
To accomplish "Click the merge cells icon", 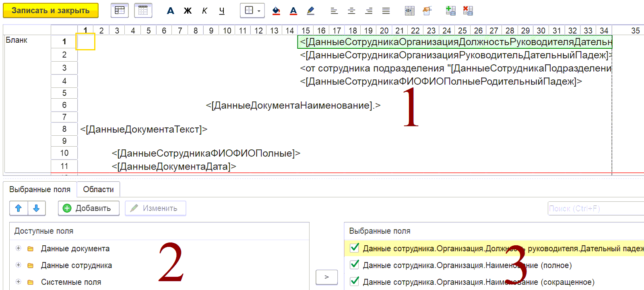I will tap(410, 11).
